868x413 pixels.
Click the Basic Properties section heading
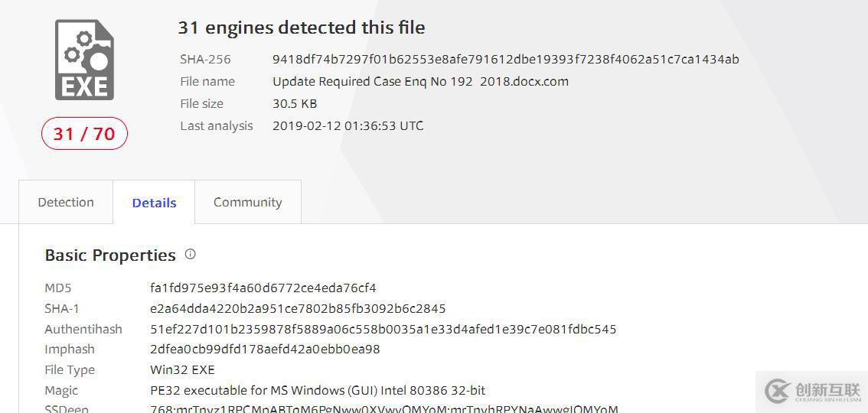[x=110, y=255]
